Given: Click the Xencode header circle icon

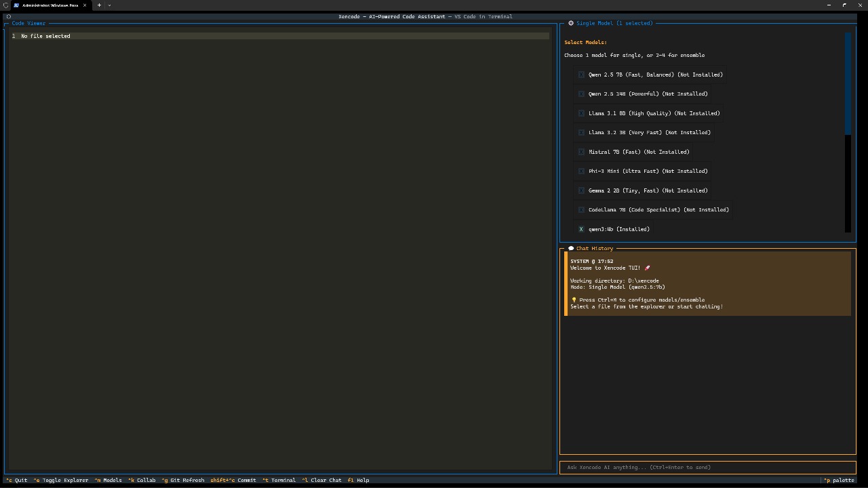Looking at the screenshot, I should click(8, 16).
